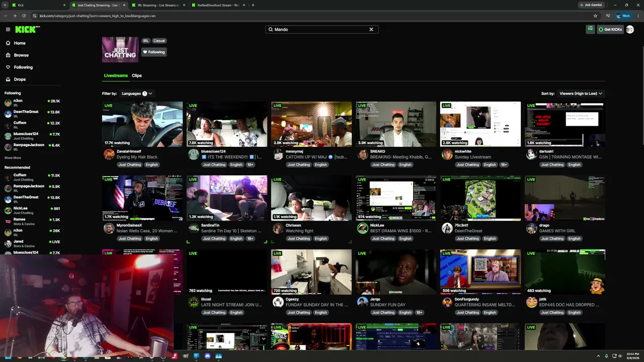Open Discord from the taskbar

click(207, 356)
